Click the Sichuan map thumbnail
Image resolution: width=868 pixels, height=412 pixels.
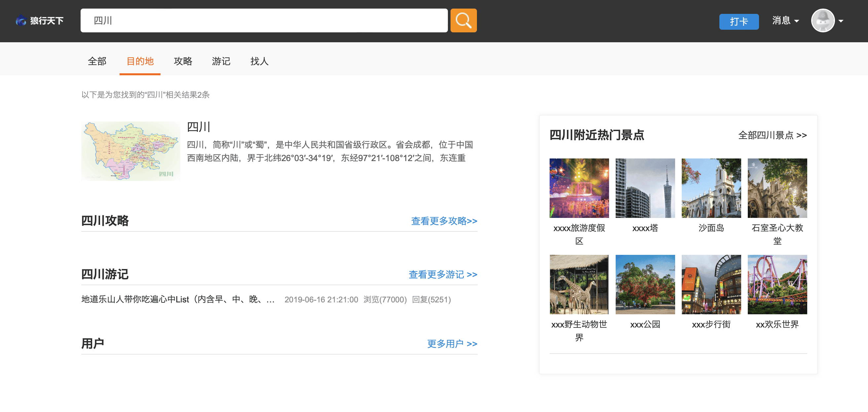point(131,151)
